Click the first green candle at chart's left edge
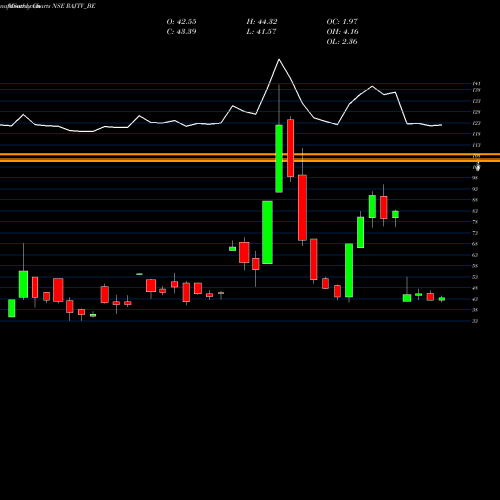Image resolution: width=500 pixels, height=500 pixels. click(x=12, y=308)
